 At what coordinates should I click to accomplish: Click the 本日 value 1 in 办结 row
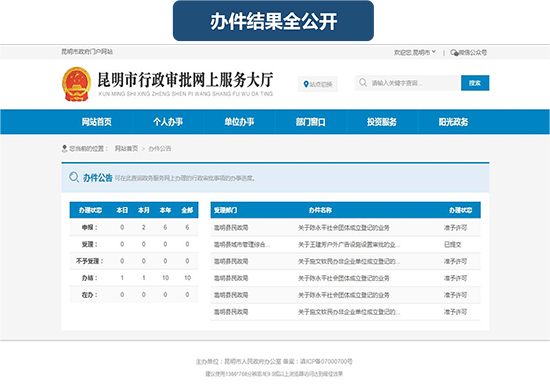click(x=122, y=278)
